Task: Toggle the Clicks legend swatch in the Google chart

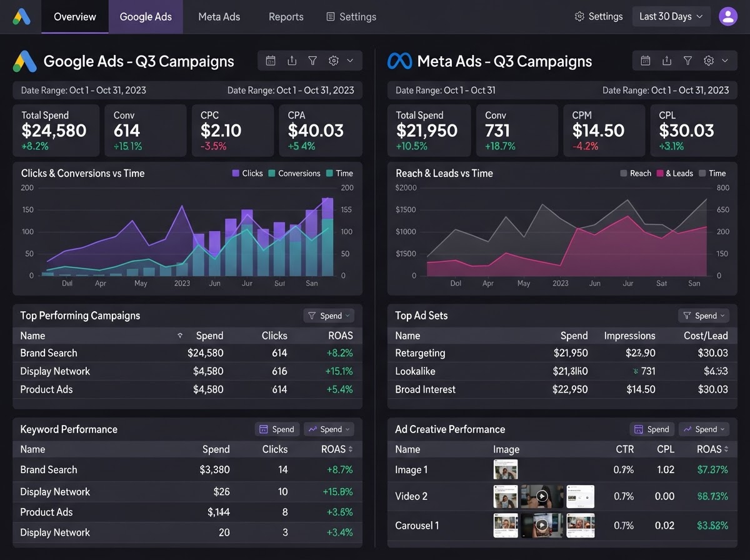Action: coord(236,173)
